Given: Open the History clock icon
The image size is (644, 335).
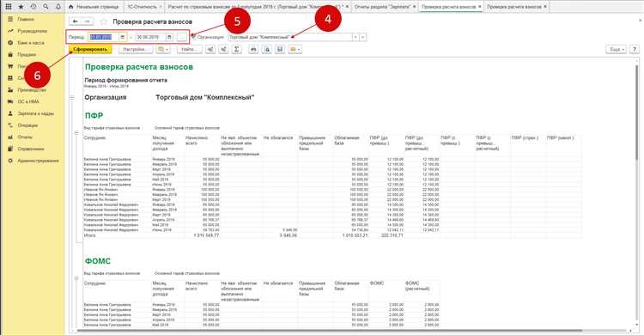Looking at the screenshot, I should click(33, 7).
